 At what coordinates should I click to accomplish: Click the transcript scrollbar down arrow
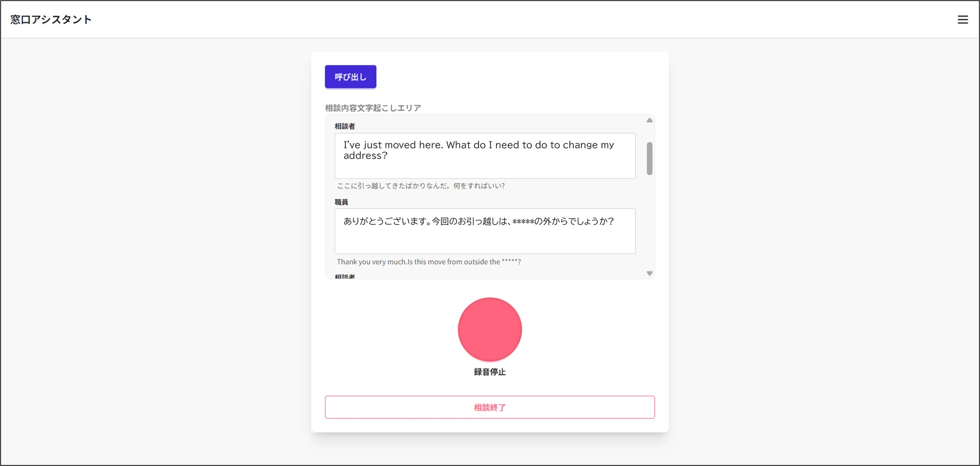click(x=649, y=273)
